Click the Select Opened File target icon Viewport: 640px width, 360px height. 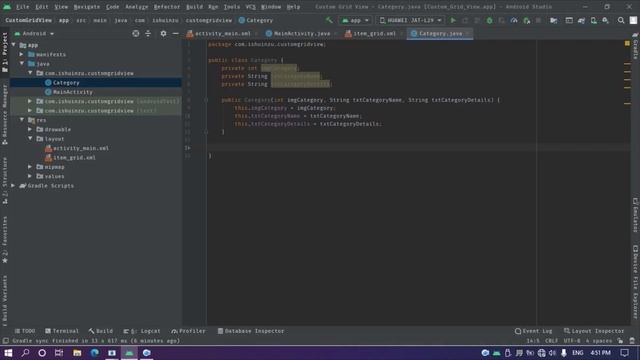pyautogui.click(x=136, y=33)
